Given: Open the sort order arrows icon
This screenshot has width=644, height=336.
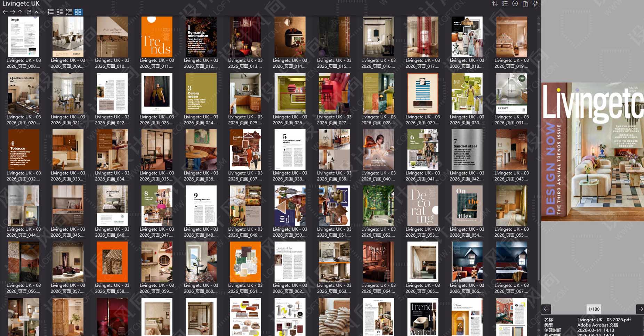Looking at the screenshot, I should tap(494, 4).
